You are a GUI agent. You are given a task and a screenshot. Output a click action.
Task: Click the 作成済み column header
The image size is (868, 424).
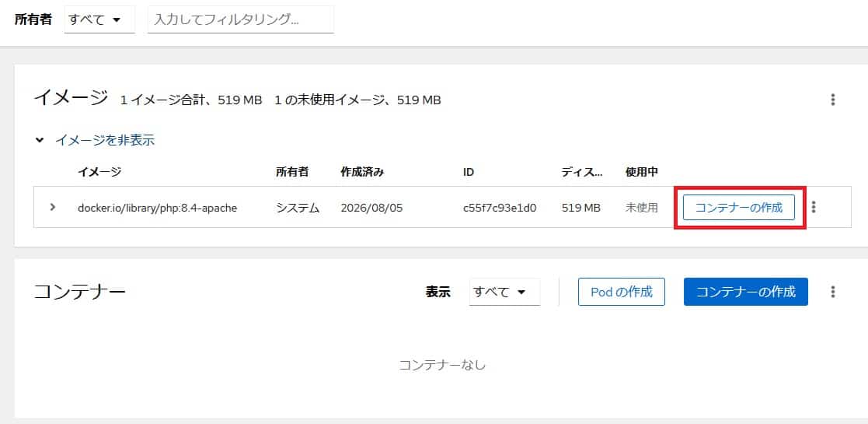tap(362, 172)
